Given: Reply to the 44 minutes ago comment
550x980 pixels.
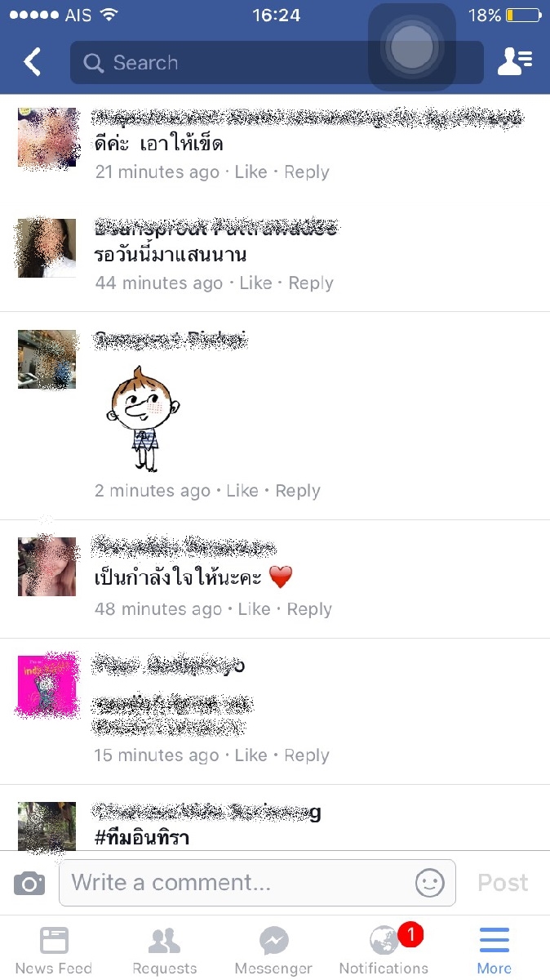Looking at the screenshot, I should [x=311, y=283].
